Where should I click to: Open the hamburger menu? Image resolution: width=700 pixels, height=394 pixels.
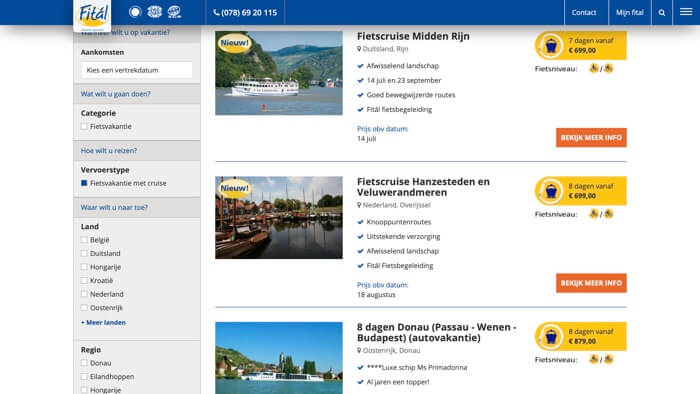[x=686, y=12]
